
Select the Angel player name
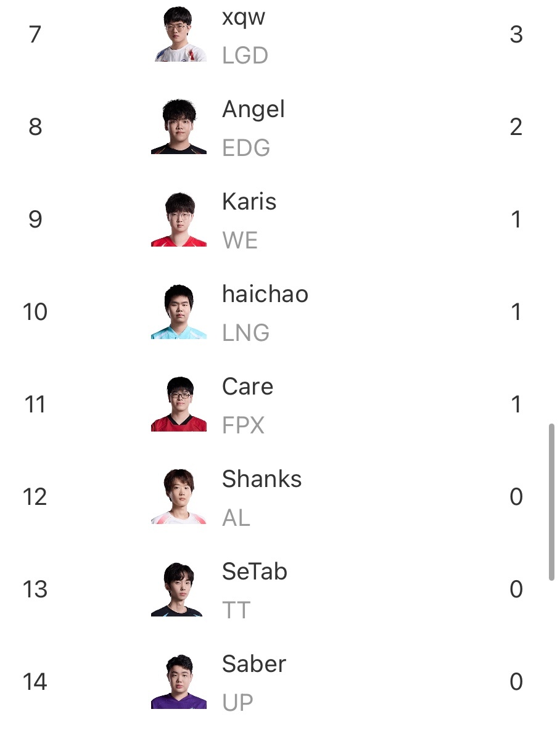click(253, 110)
